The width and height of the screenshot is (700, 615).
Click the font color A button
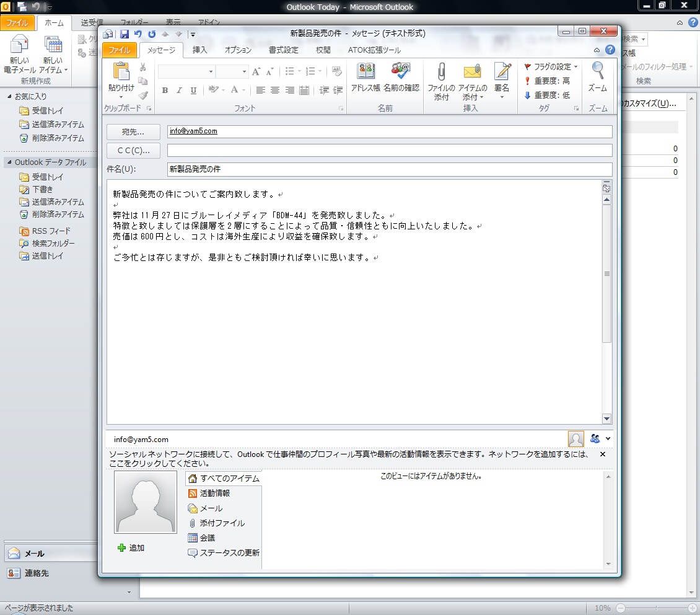click(234, 91)
